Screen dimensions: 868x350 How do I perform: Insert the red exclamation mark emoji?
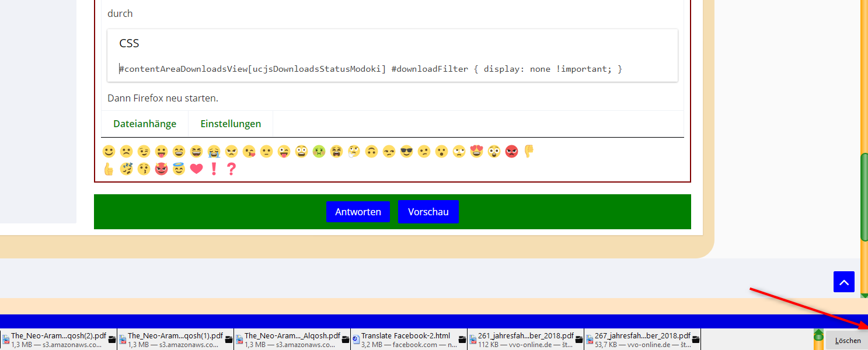tap(214, 169)
